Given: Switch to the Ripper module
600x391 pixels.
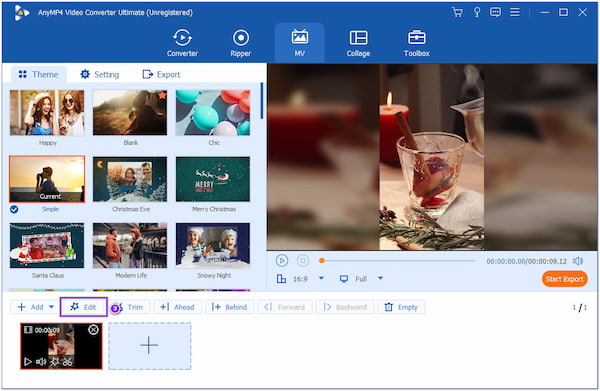Looking at the screenshot, I should click(241, 43).
